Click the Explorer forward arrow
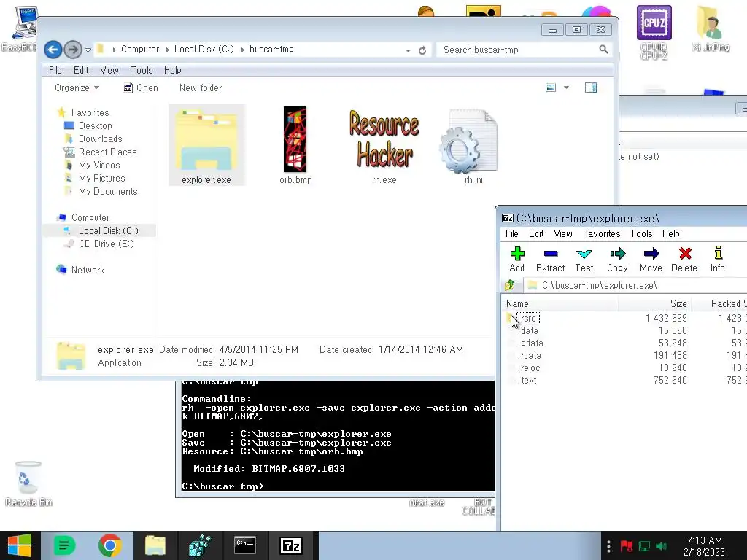Screen dimensions: 747x560 click(x=73, y=50)
